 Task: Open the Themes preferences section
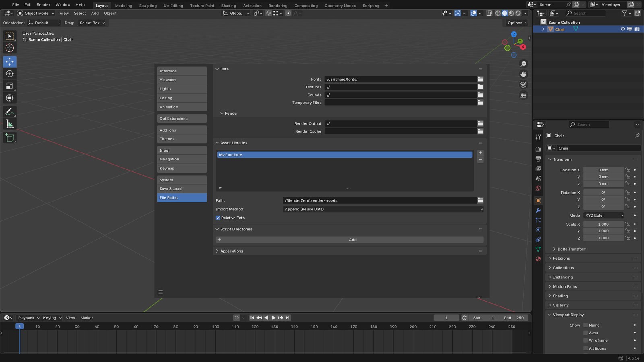tap(182, 139)
